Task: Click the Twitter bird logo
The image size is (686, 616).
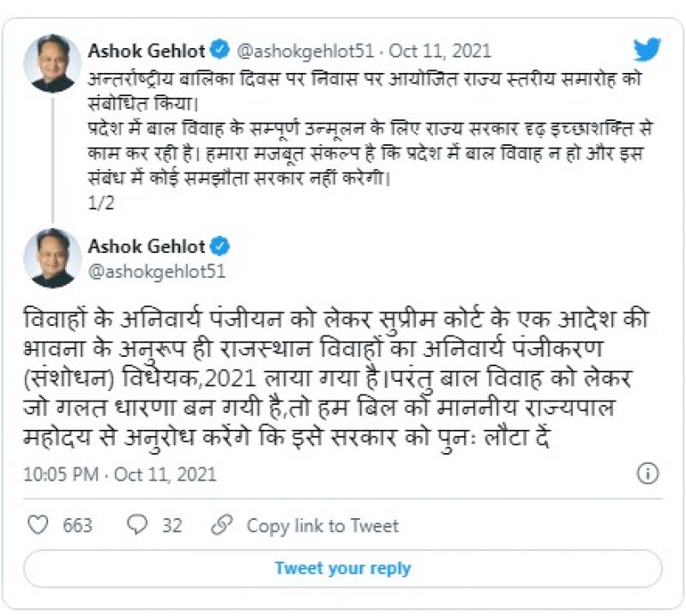Action: pos(647,49)
